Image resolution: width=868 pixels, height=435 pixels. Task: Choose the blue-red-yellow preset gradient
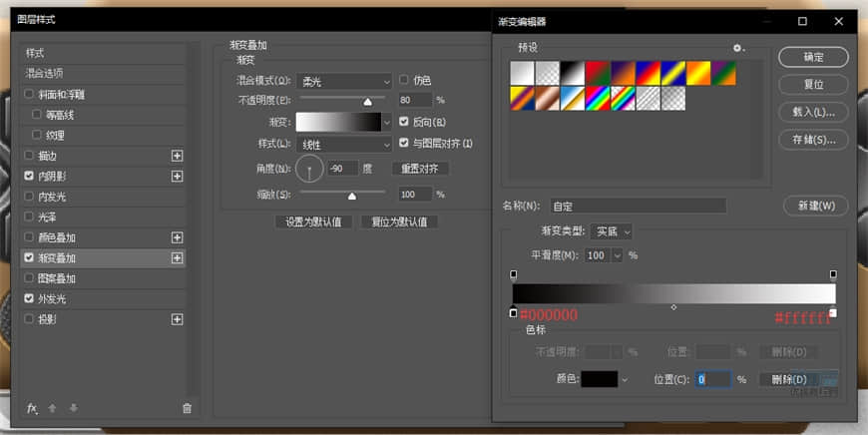coord(649,73)
